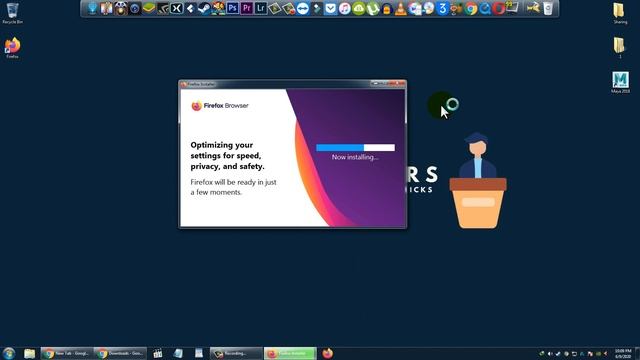Open Photoshop from the top dock
The image size is (640, 360).
(233, 8)
